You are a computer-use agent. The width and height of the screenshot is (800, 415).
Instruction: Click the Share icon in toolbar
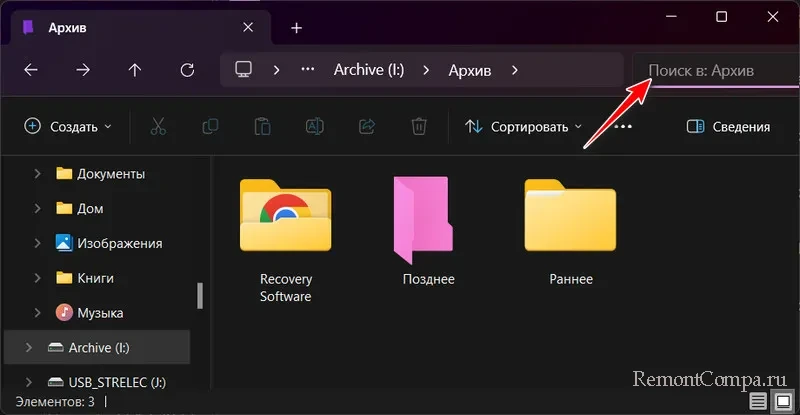coord(366,127)
